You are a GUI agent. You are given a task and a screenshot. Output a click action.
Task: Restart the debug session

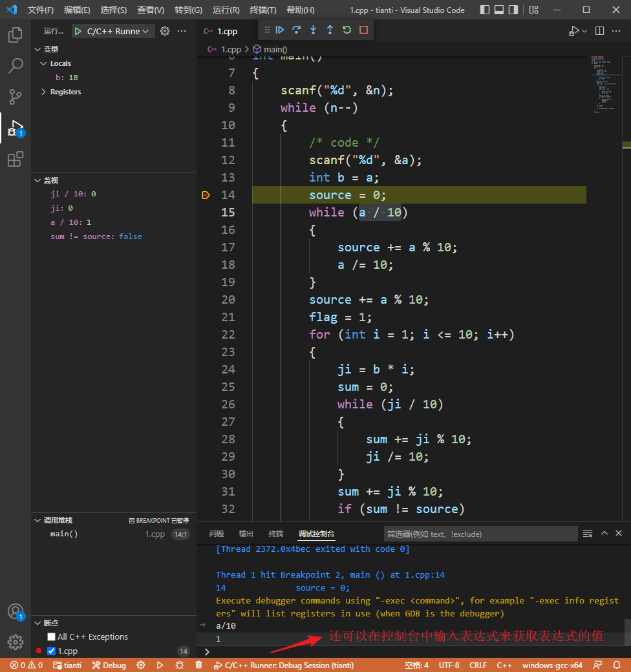[x=347, y=30]
